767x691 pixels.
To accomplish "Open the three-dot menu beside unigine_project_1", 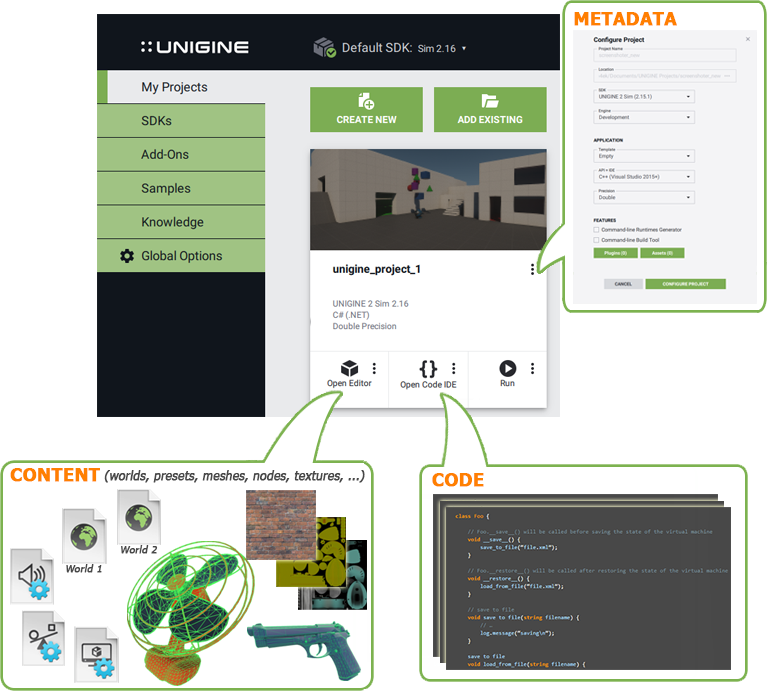I will coord(532,269).
